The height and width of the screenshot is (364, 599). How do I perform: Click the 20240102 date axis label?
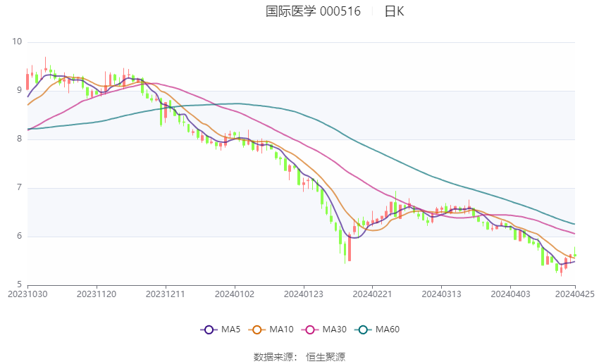click(235, 294)
